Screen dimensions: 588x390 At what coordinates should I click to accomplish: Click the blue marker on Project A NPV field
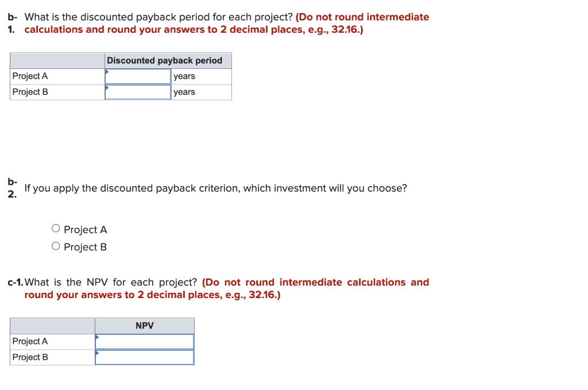(96, 338)
